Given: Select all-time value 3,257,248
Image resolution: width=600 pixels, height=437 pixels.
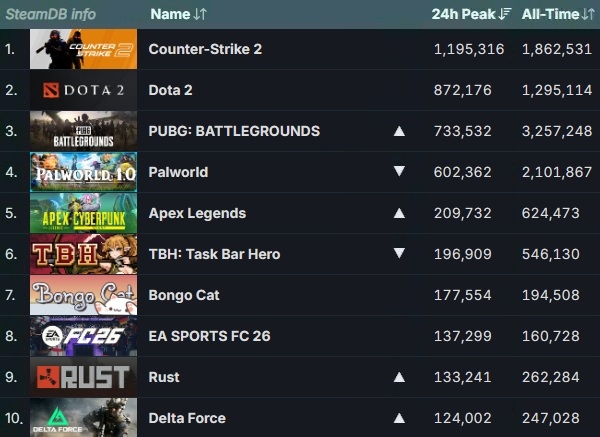Looking at the screenshot, I should [x=557, y=131].
